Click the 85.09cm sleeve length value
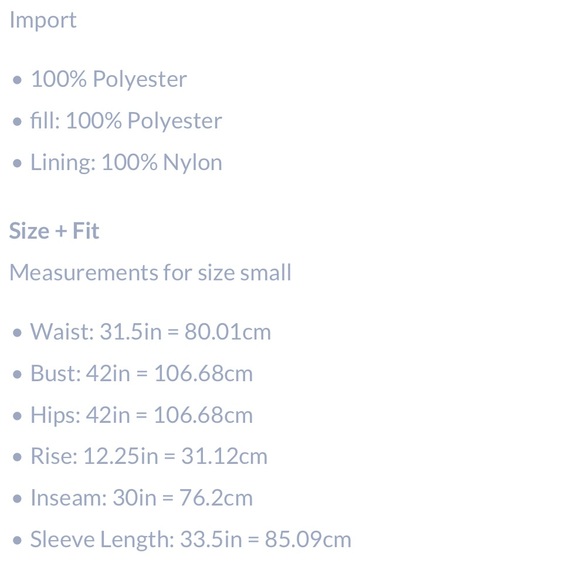The image size is (580, 580). (x=308, y=539)
